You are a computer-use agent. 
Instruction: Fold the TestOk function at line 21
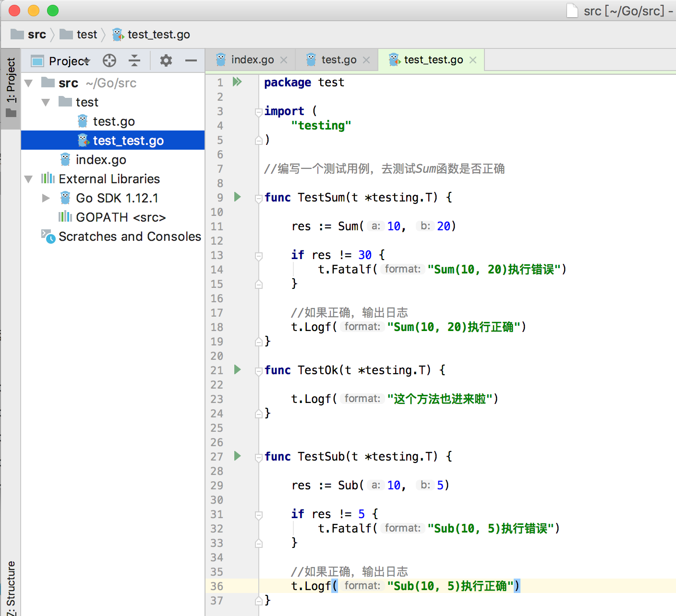click(x=259, y=371)
